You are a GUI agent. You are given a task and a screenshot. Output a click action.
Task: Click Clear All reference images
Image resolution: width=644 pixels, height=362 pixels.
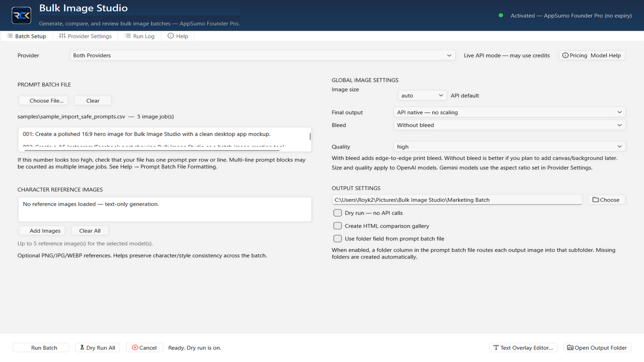click(90, 231)
